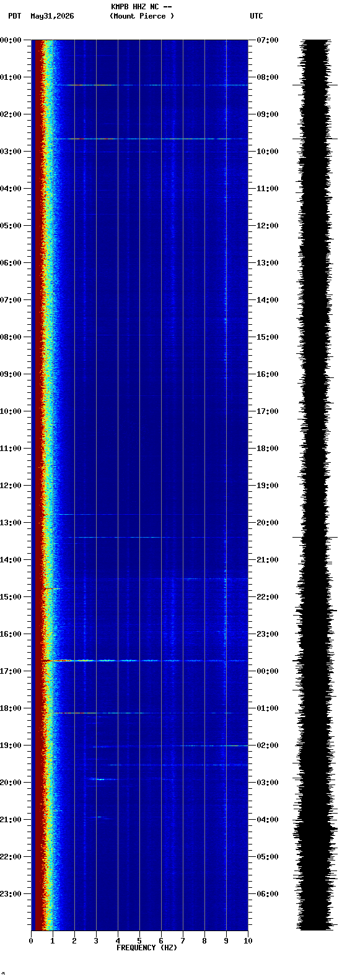Click frequency axis tick label 7
The height and width of the screenshot is (980, 342).
click(x=183, y=941)
